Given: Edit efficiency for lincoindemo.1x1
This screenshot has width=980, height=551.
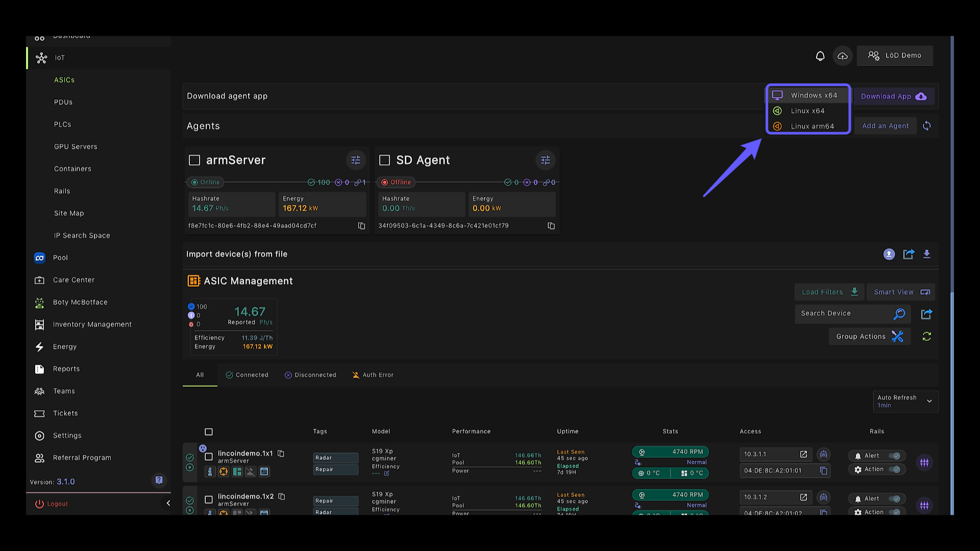Looking at the screenshot, I should click(386, 473).
